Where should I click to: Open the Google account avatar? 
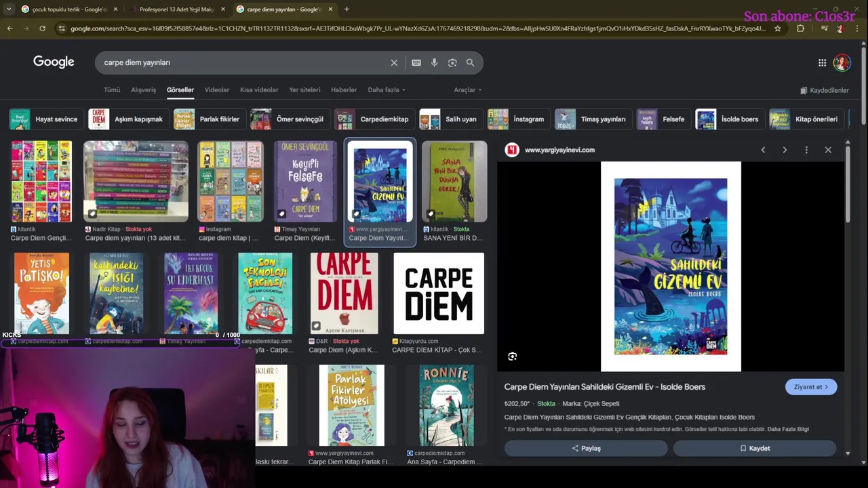click(x=842, y=62)
